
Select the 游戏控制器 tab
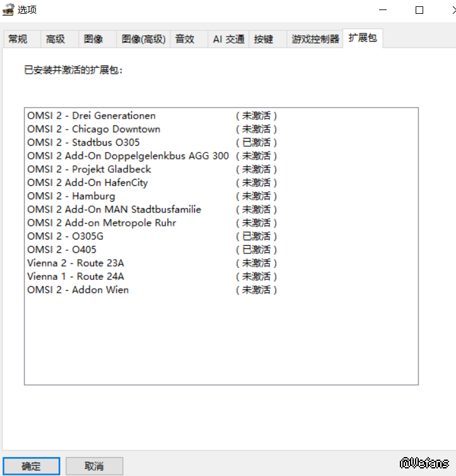pos(315,39)
